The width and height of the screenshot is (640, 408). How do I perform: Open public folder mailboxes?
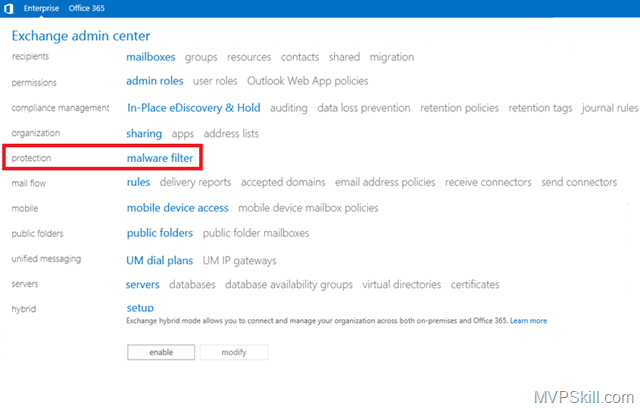(256, 234)
